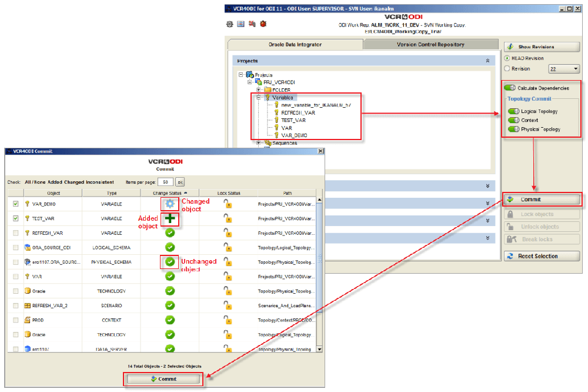Image resolution: width=588 pixels, height=392 pixels.
Task: Click the Sequences node icon
Action: [268, 143]
